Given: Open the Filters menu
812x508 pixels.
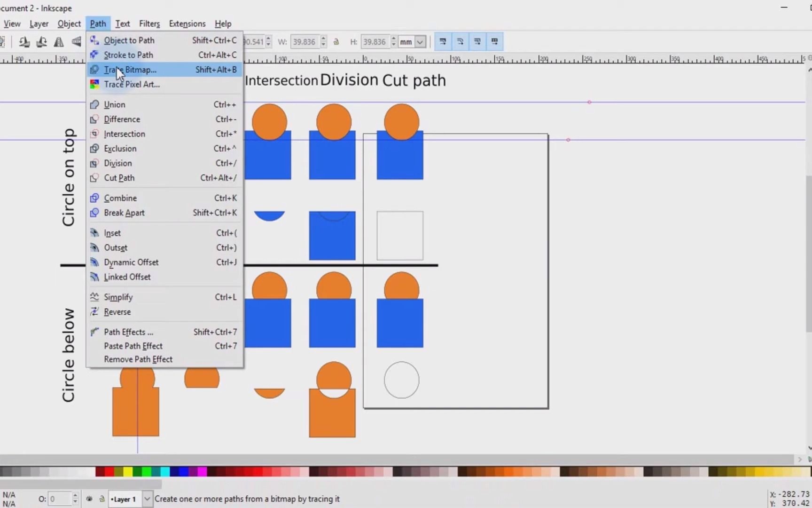Looking at the screenshot, I should tap(149, 24).
